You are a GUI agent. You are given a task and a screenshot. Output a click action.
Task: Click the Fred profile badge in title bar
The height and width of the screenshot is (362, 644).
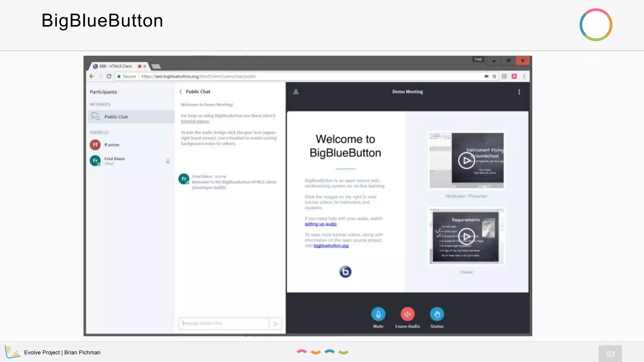tap(478, 59)
